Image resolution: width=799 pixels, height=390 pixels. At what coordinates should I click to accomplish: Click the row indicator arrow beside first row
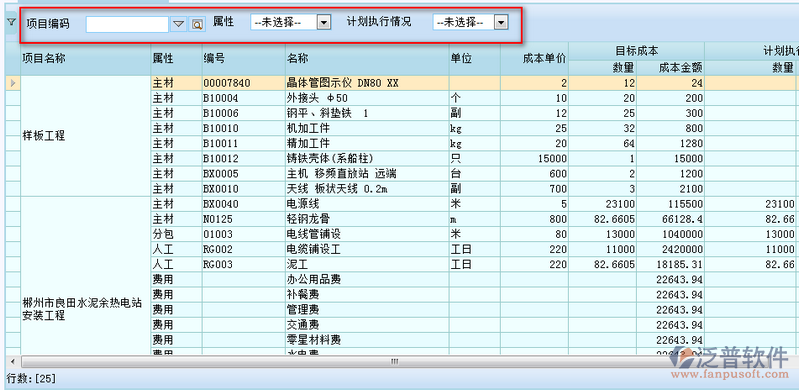[13, 83]
